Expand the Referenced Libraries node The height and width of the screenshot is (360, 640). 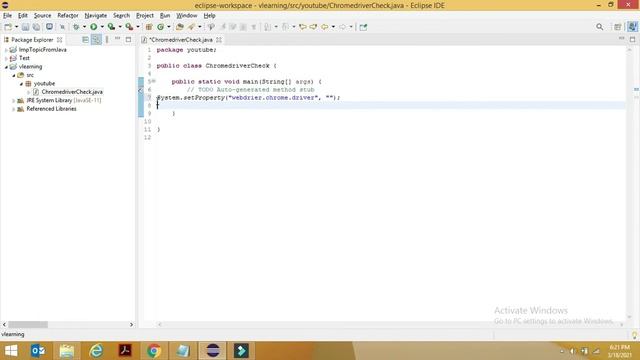click(x=14, y=109)
